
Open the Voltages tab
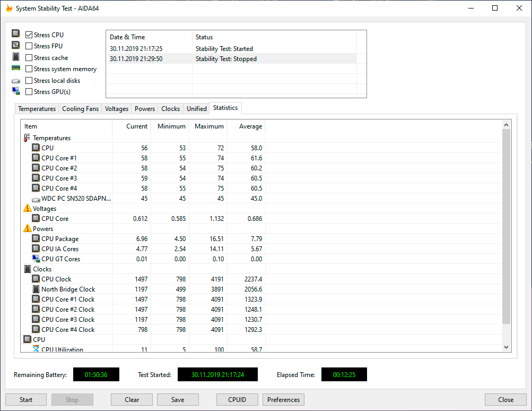point(117,109)
